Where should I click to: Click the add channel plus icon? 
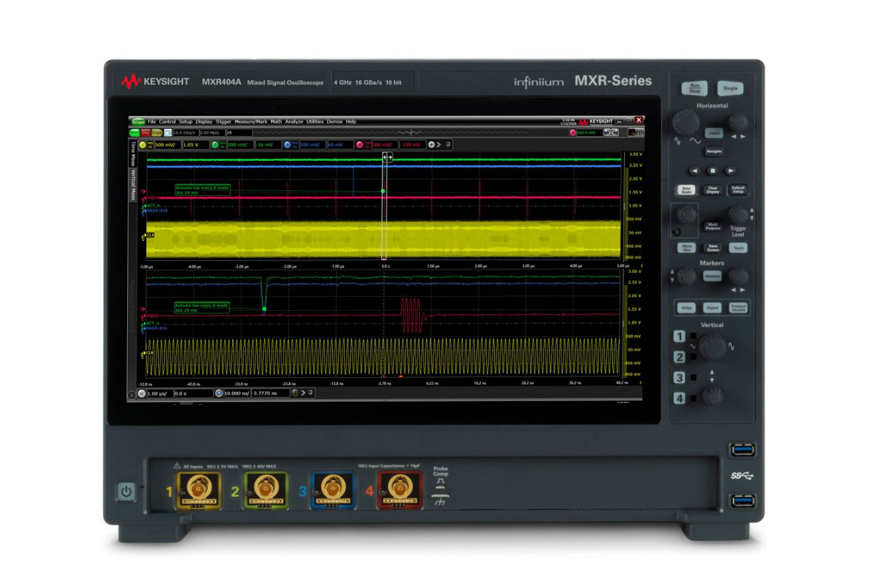(x=431, y=145)
